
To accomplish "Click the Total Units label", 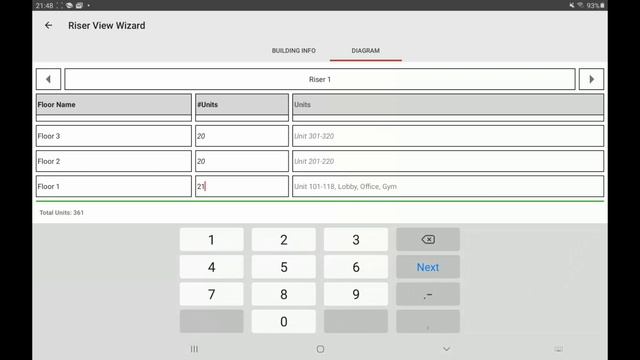I will pos(62,213).
